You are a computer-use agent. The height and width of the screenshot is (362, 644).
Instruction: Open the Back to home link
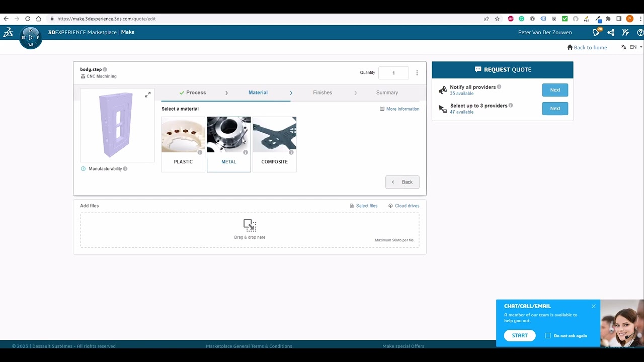pyautogui.click(x=587, y=47)
